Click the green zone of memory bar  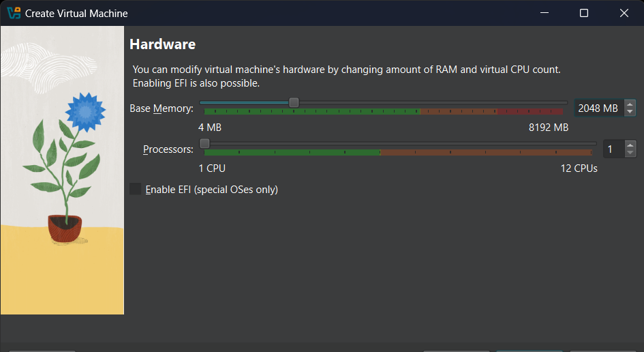[312, 111]
